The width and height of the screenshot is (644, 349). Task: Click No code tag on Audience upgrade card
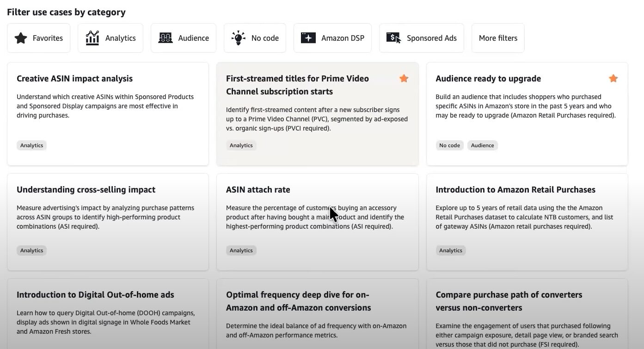pos(449,145)
